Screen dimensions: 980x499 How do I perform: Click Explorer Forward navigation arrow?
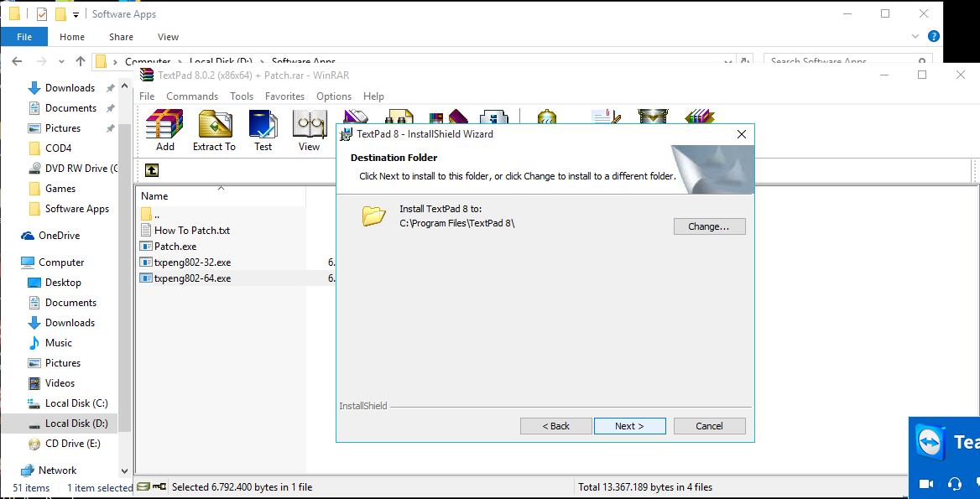41,61
